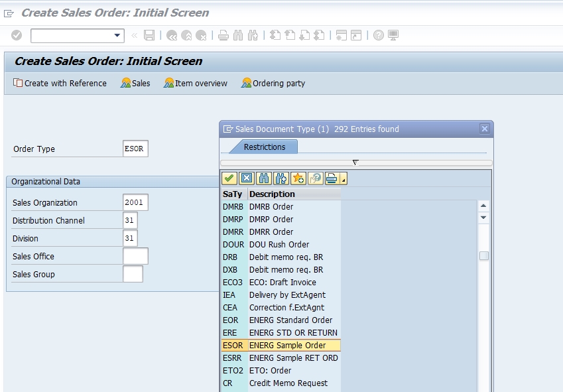Click the Distribution Channel field
The width and height of the screenshot is (563, 392).
[x=130, y=220]
